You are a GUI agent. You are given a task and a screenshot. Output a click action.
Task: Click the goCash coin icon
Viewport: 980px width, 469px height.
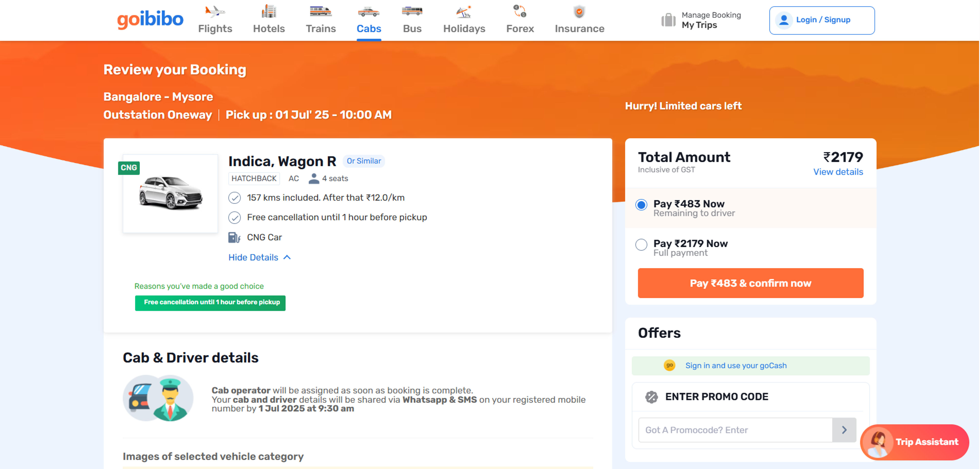tap(669, 365)
